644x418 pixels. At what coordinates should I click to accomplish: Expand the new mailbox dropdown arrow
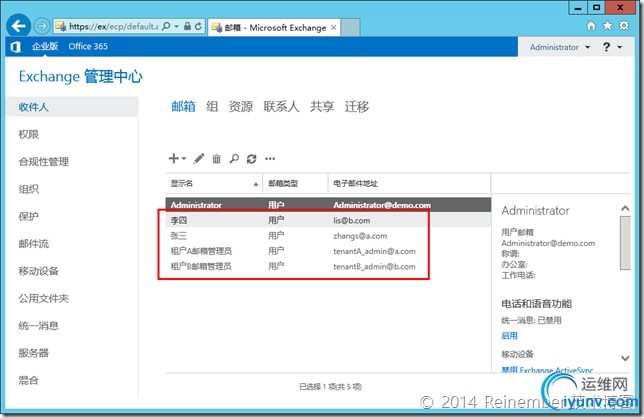184,158
